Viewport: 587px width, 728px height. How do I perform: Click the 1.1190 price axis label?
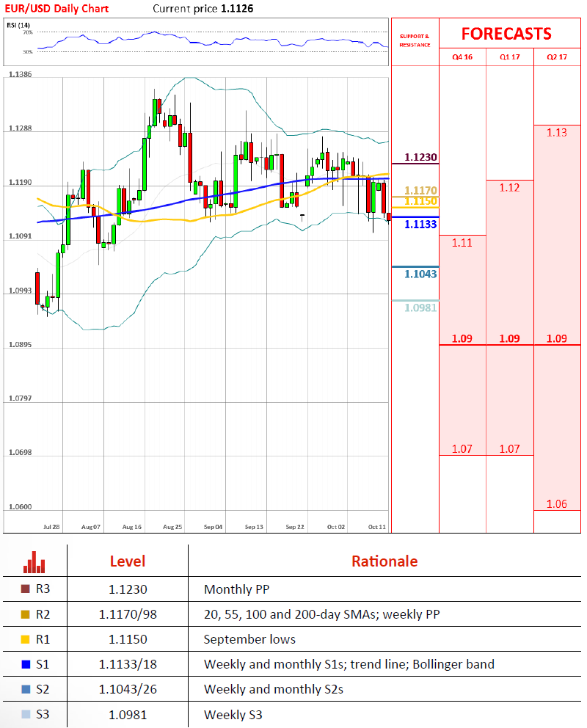(20, 183)
